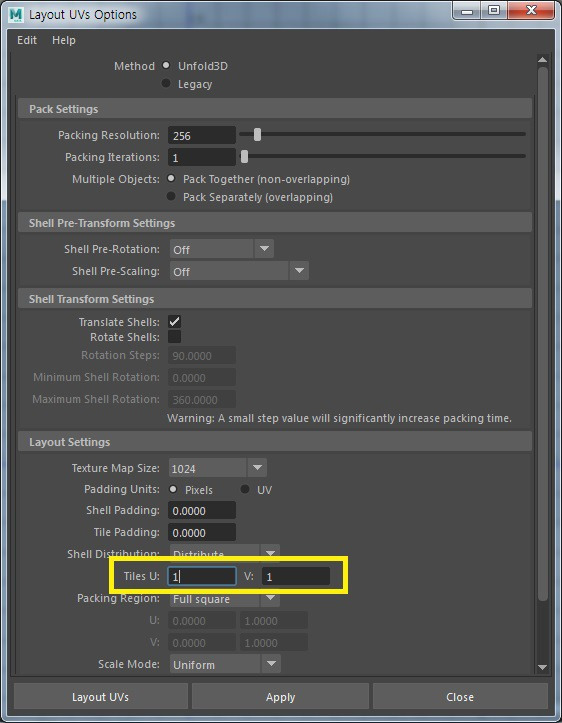
Task: Select UV padding units radio button
Action: (245, 489)
